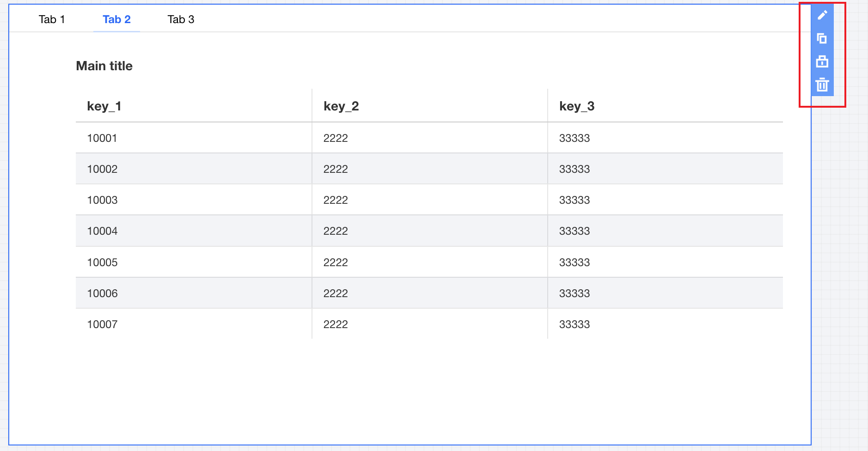Select the cell containing 10002
Screen dimensions: 868x451
[102, 169]
